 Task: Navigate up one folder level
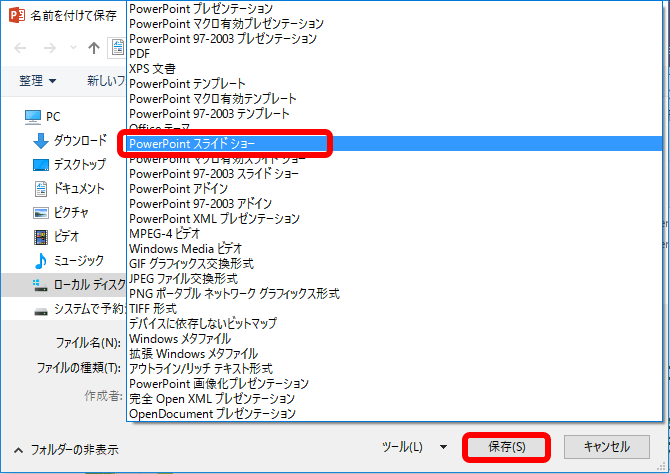pyautogui.click(x=94, y=48)
